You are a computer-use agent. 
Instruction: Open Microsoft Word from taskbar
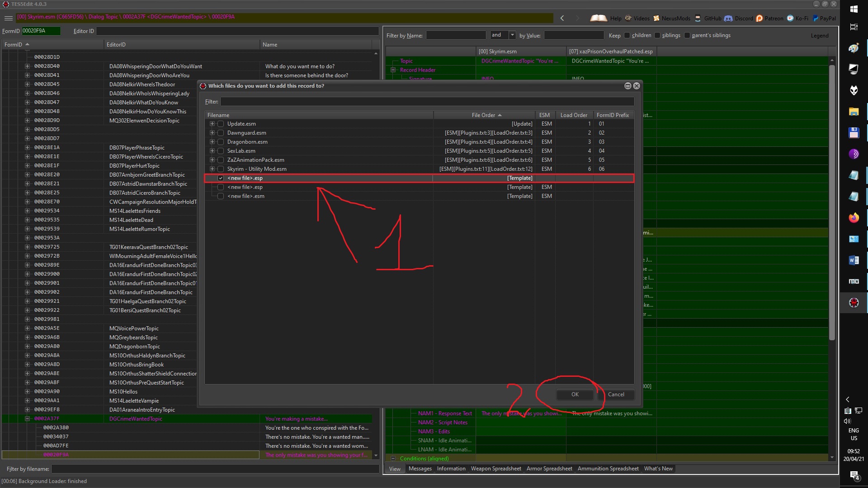click(x=854, y=260)
